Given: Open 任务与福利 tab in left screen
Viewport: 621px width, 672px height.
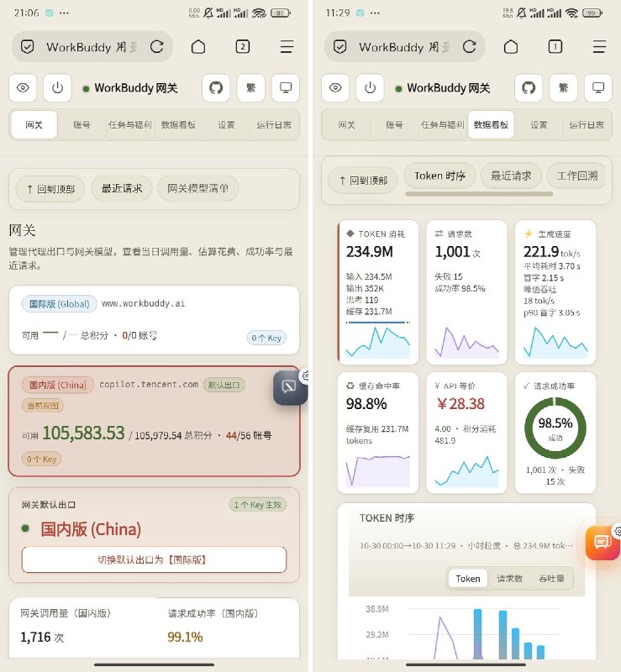Looking at the screenshot, I should point(130,124).
